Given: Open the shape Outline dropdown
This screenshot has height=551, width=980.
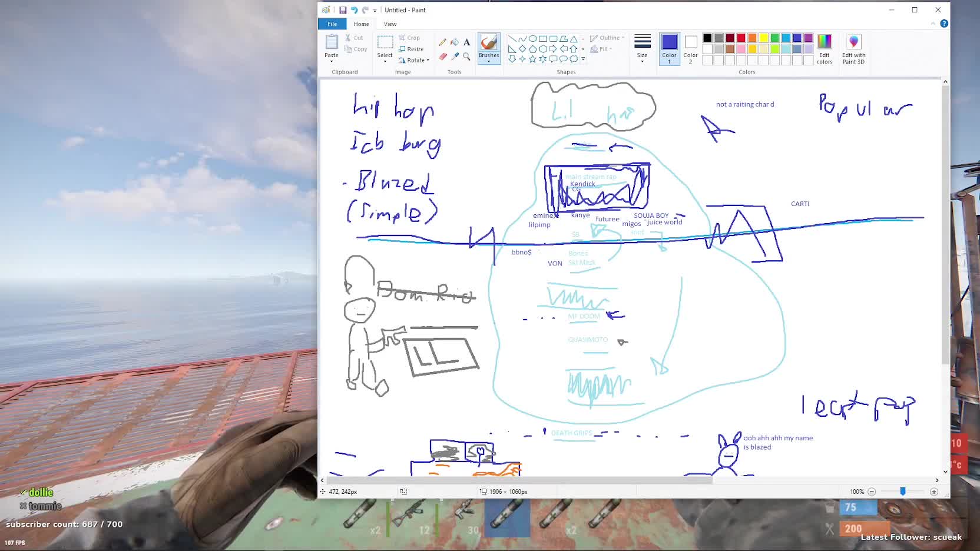Looking at the screenshot, I should point(607,38).
